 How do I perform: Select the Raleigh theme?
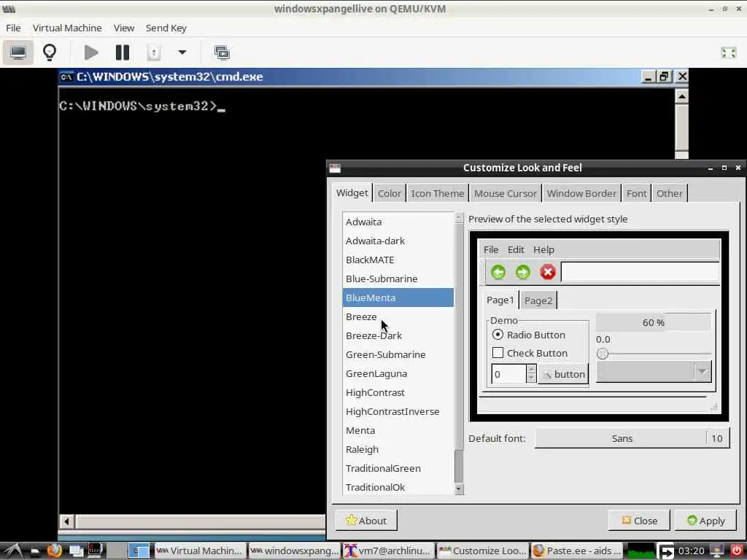click(398, 449)
